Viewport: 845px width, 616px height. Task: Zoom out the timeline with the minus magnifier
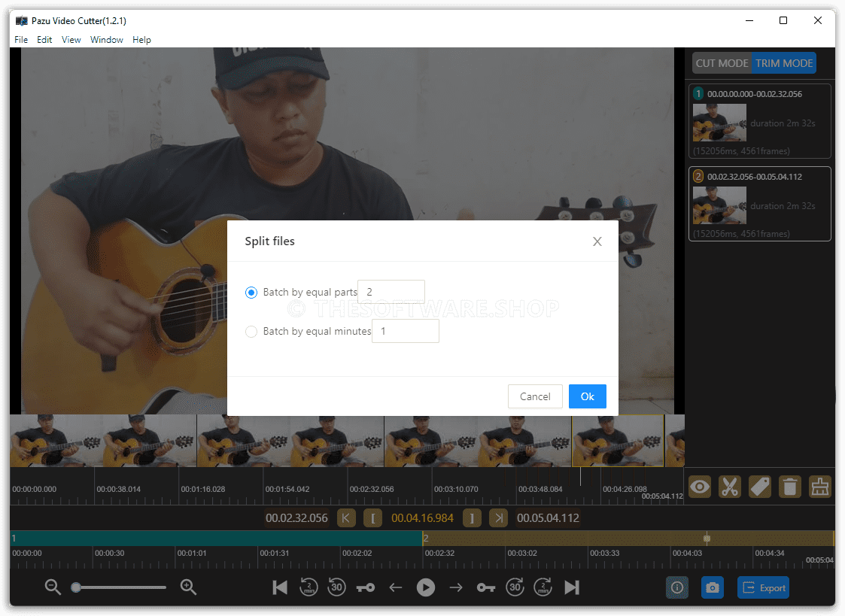(x=53, y=587)
